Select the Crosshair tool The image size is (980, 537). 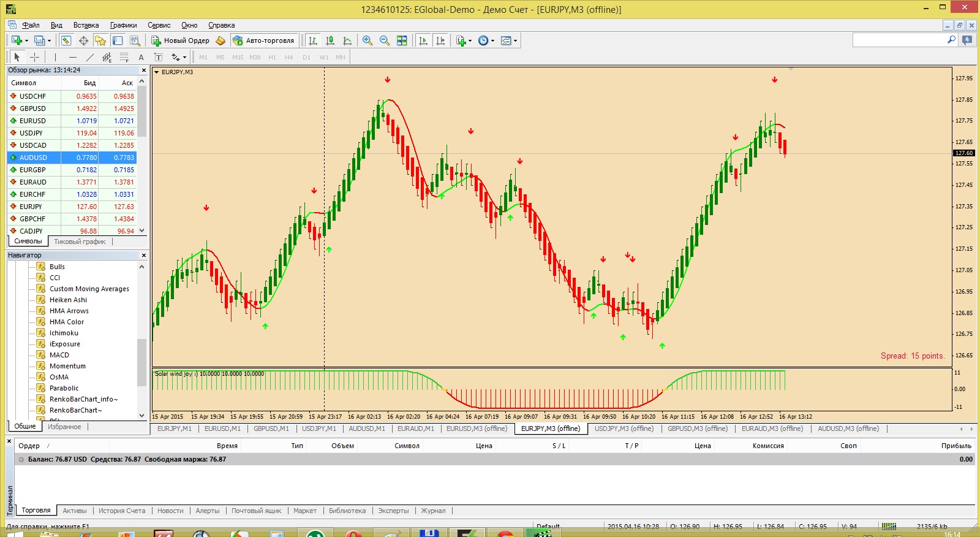(x=35, y=57)
